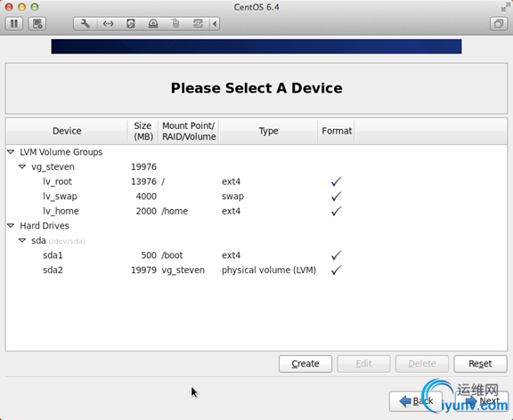Click the hard disk device icon
The image size is (513, 420).
point(131,24)
